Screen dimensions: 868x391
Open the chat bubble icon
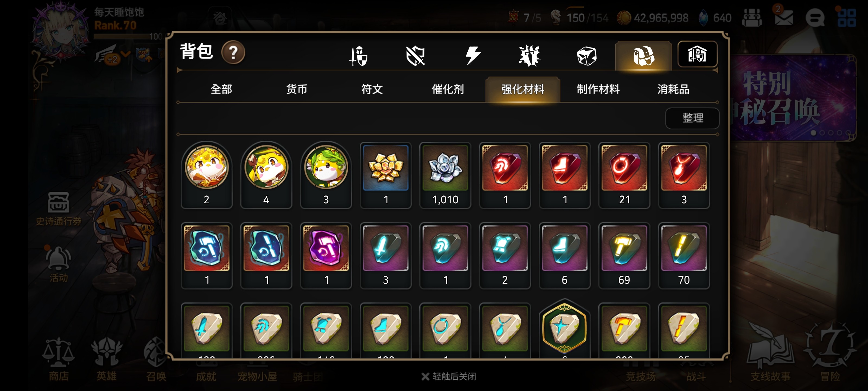click(815, 18)
